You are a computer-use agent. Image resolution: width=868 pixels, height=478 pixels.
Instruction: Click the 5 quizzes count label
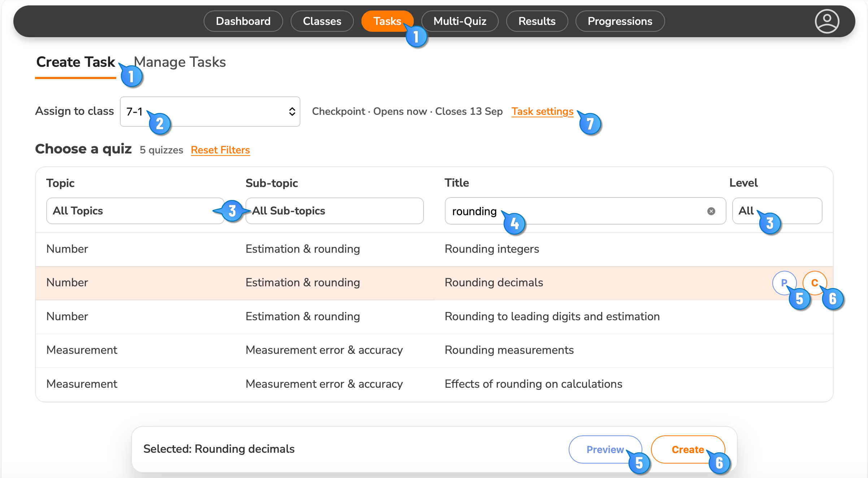click(x=161, y=150)
